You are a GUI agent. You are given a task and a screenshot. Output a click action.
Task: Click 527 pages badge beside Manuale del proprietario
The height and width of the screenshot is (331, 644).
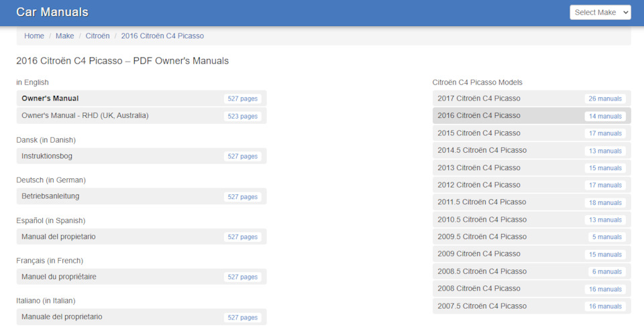(x=243, y=318)
